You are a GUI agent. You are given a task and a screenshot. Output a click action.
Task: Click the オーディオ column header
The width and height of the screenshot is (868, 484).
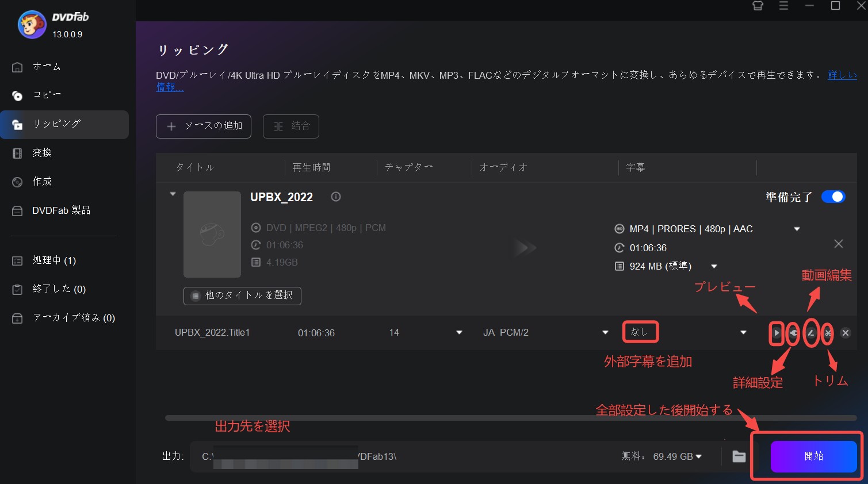[504, 168]
